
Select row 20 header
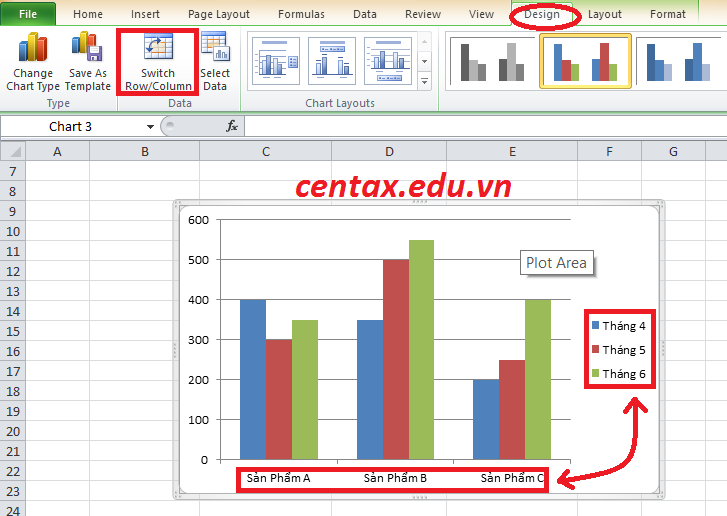click(13, 432)
